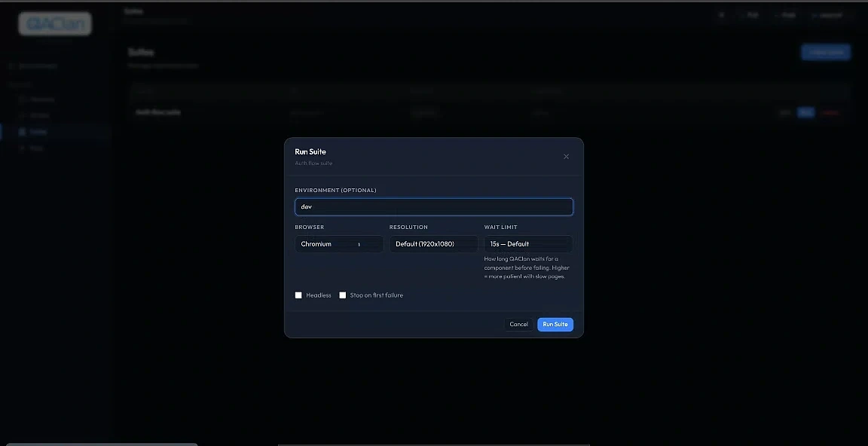
Task: Click the Environment input field containing dev
Action: tap(434, 207)
